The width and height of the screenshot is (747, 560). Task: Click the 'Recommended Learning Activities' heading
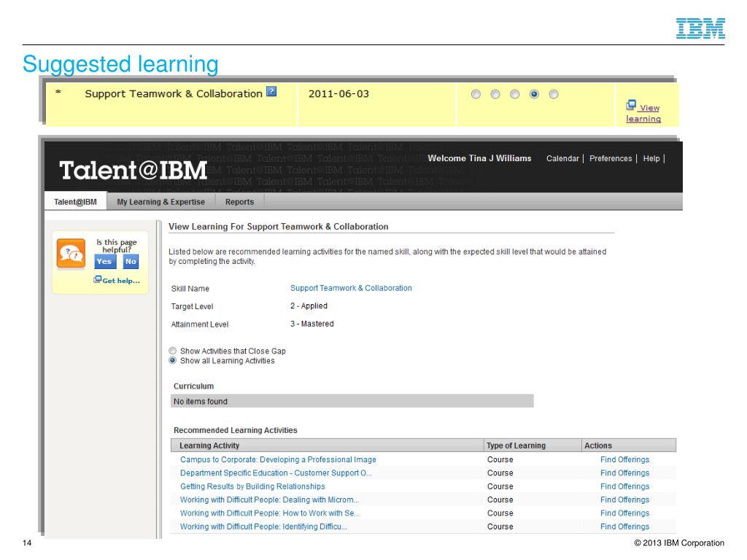click(x=236, y=430)
